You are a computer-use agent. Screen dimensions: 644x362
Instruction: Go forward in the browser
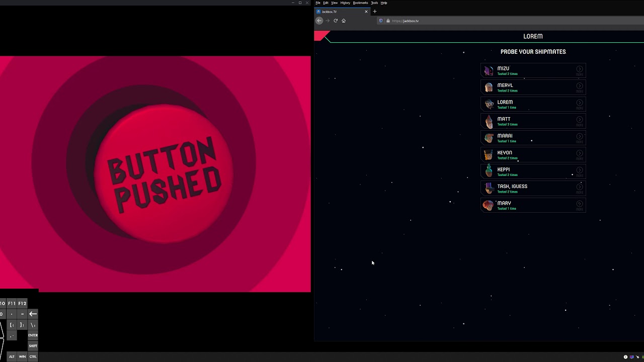click(328, 21)
